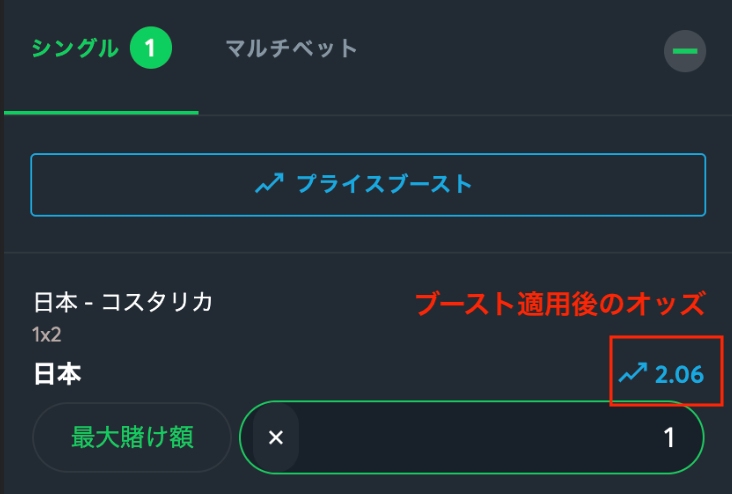The height and width of the screenshot is (494, 732).
Task: Click the bold 日本 selection name
Action: coord(57,375)
